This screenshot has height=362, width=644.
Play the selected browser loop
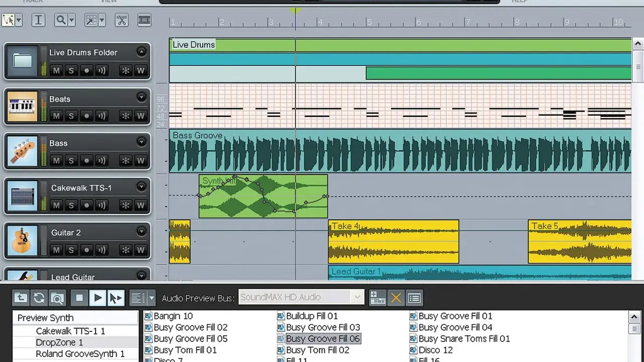click(98, 298)
